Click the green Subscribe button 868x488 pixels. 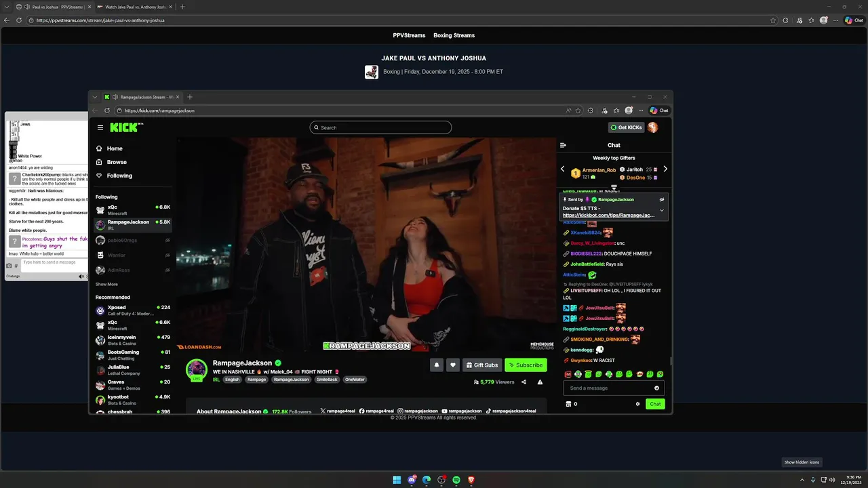[x=526, y=365]
